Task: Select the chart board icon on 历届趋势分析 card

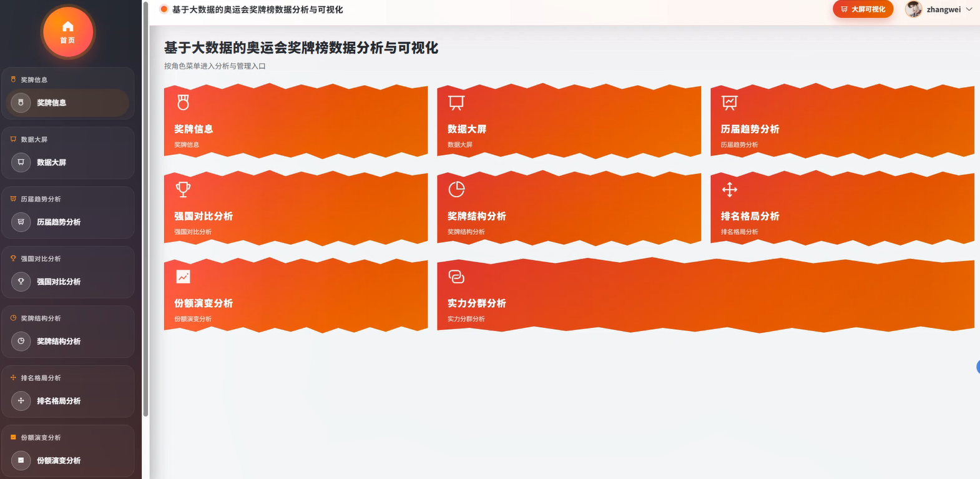Action: tap(730, 102)
